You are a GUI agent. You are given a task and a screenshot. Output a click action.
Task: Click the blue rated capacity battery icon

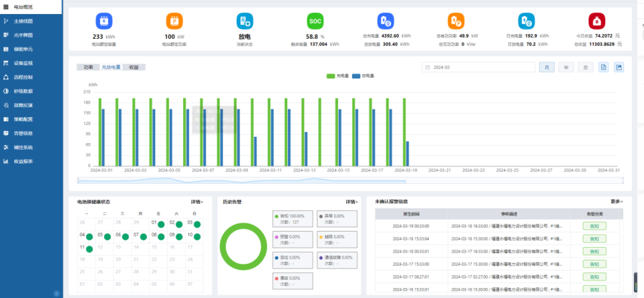click(x=104, y=21)
